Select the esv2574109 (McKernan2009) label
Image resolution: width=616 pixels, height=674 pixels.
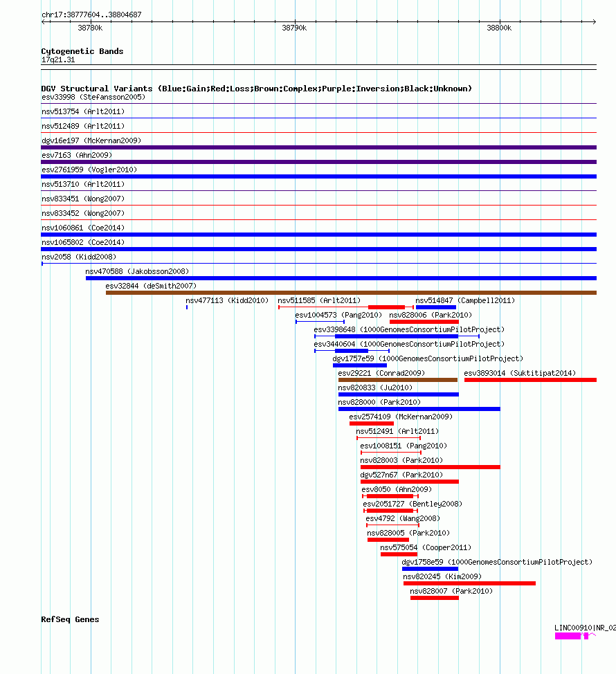click(x=401, y=417)
